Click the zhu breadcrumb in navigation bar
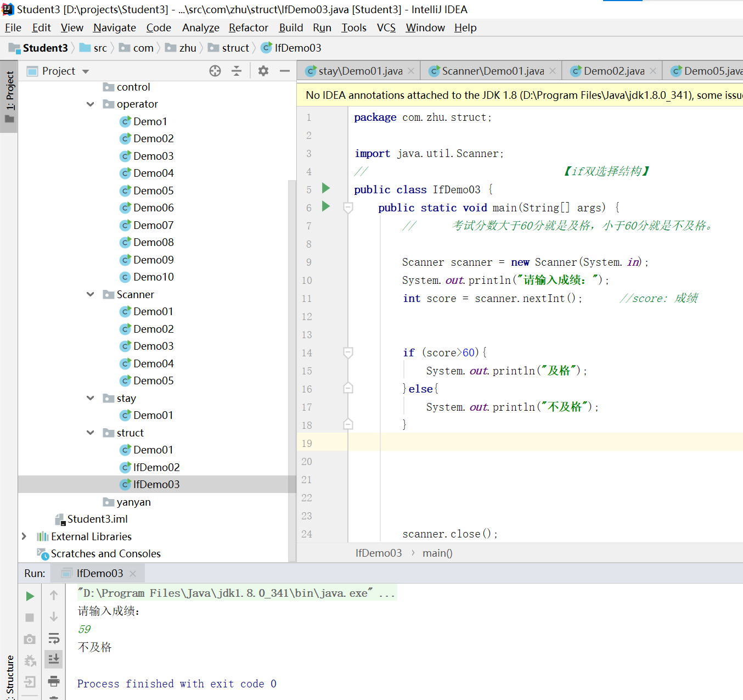743x700 pixels. click(x=187, y=48)
